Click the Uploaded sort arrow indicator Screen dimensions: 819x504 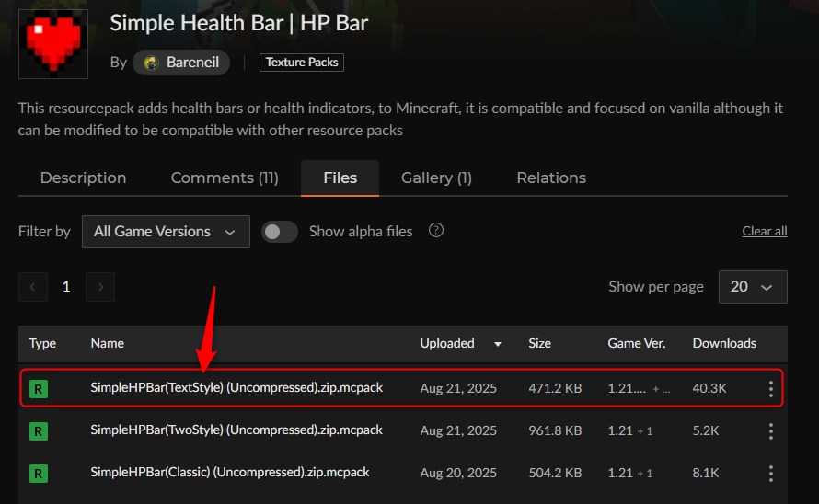[x=498, y=344]
